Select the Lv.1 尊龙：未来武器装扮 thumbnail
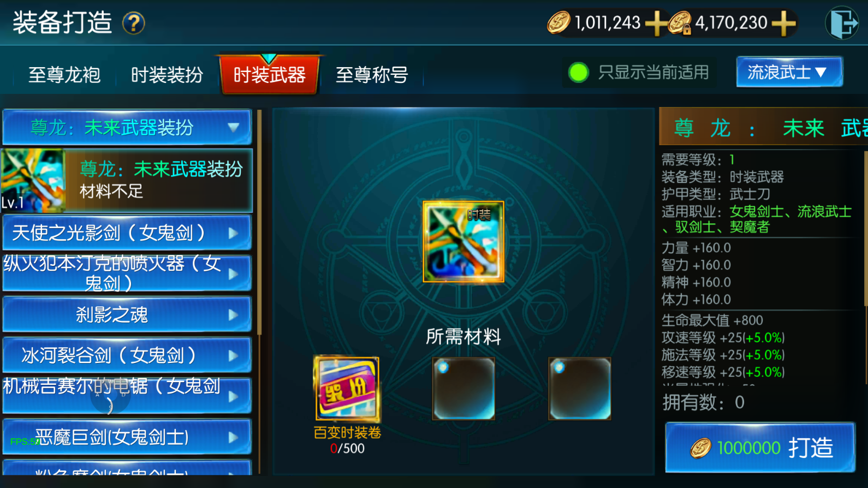The height and width of the screenshot is (488, 868). pyautogui.click(x=33, y=181)
